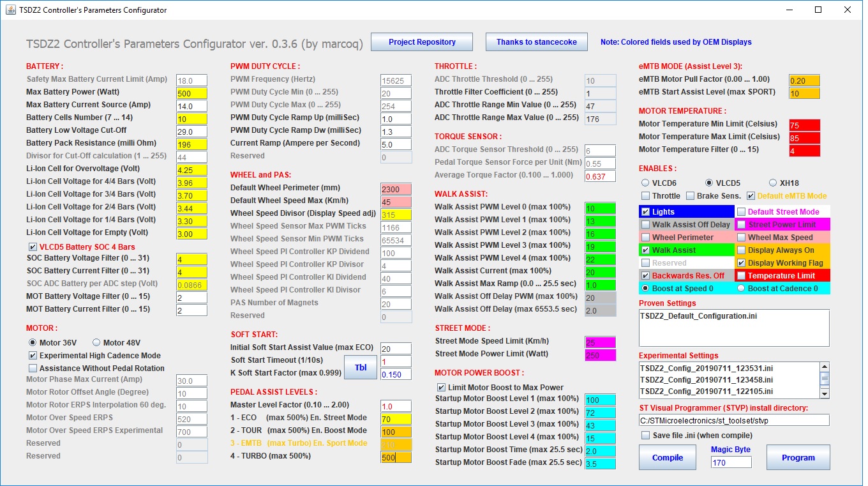Open the Tbl soft start table button
Screen dimensions: 868x486
[361, 367]
